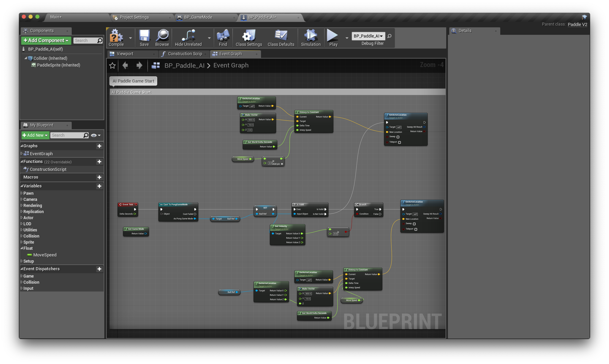This screenshot has width=609, height=364.
Task: Switch to the Viewport tab
Action: pos(125,54)
